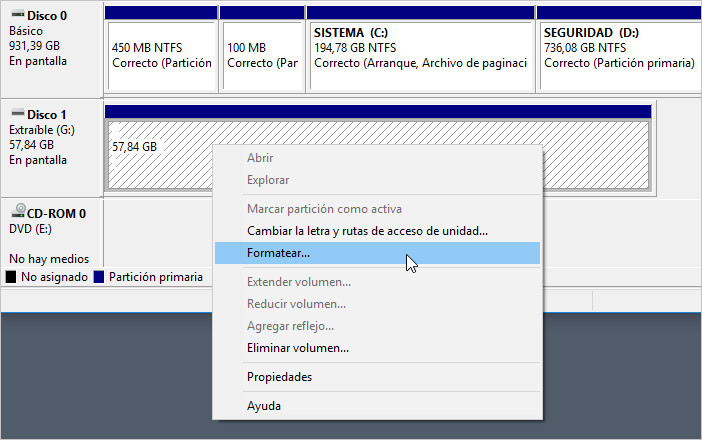The width and height of the screenshot is (702, 440).
Task: Click 'Ayuda' in the context menu
Action: [x=264, y=406]
